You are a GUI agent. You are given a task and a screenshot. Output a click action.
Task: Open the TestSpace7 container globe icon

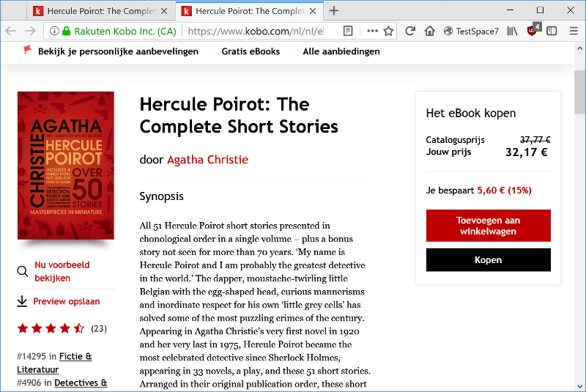click(448, 31)
